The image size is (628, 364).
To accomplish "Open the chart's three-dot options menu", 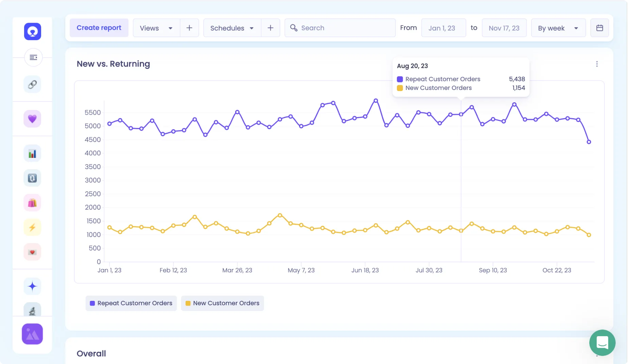I will pos(597,64).
